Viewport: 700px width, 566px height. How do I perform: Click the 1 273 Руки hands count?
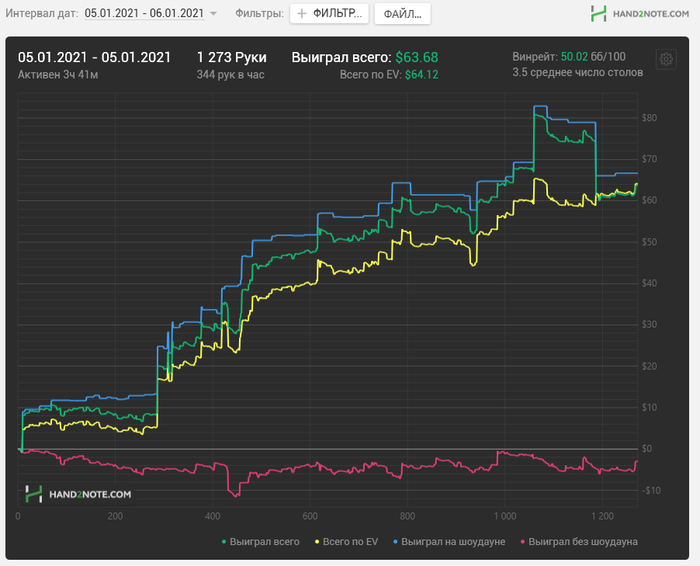(x=231, y=58)
